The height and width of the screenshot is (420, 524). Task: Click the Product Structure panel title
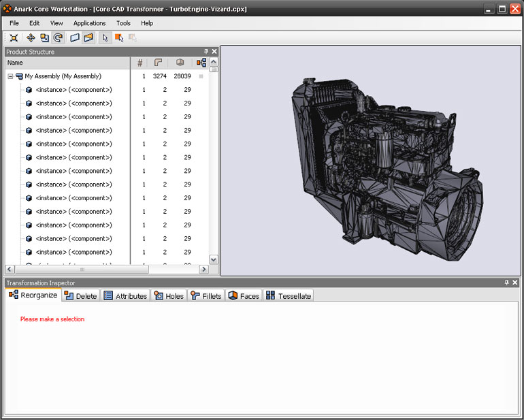pos(30,52)
